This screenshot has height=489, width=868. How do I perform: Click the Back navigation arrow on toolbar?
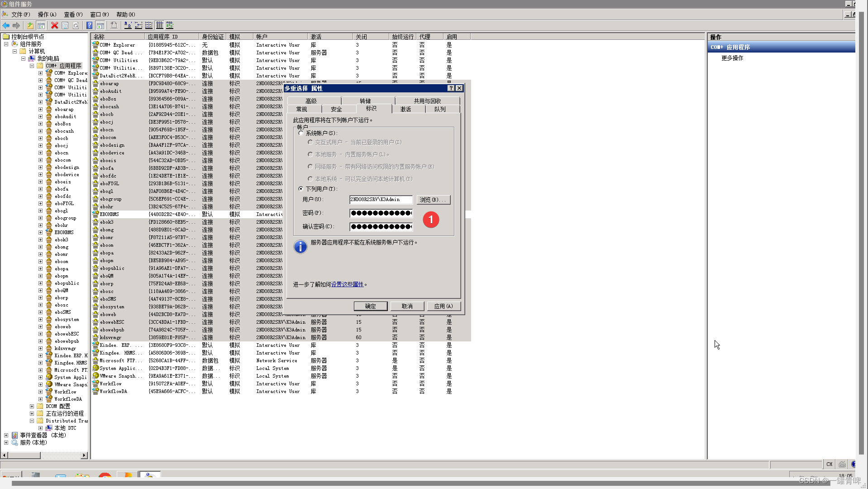pyautogui.click(x=6, y=25)
